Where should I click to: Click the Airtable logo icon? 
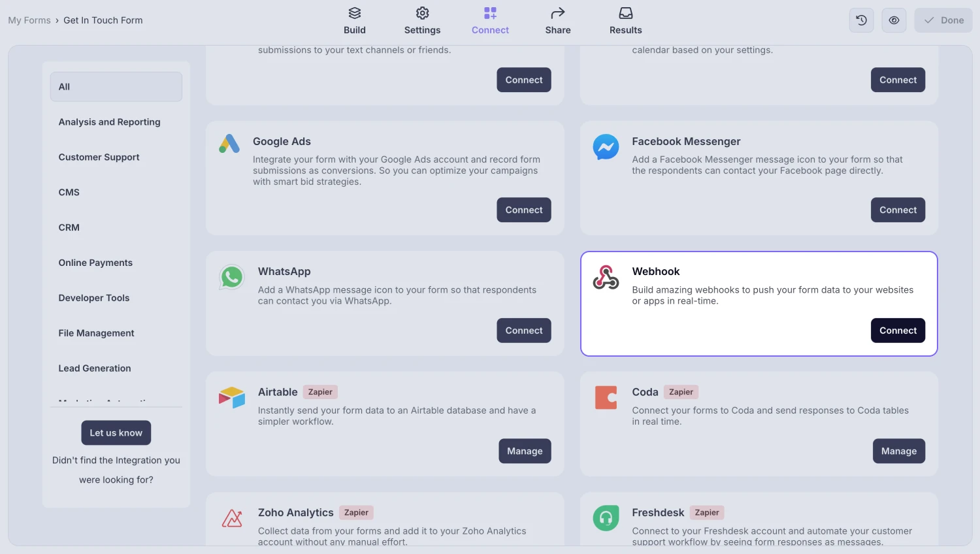tap(232, 397)
